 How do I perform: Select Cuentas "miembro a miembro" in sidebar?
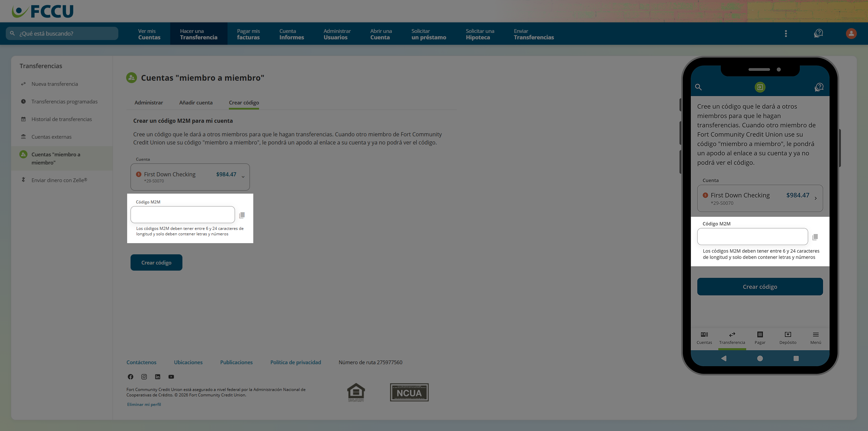click(x=62, y=158)
